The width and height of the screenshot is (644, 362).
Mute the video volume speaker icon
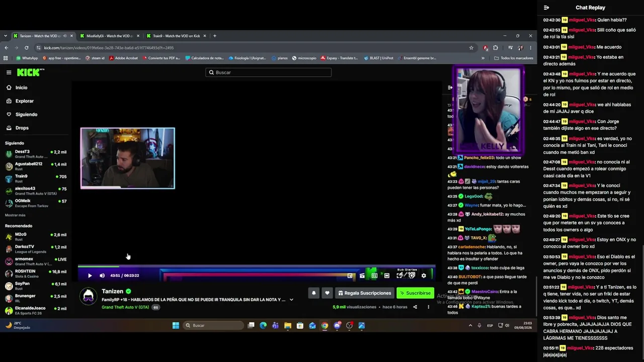coord(102,276)
